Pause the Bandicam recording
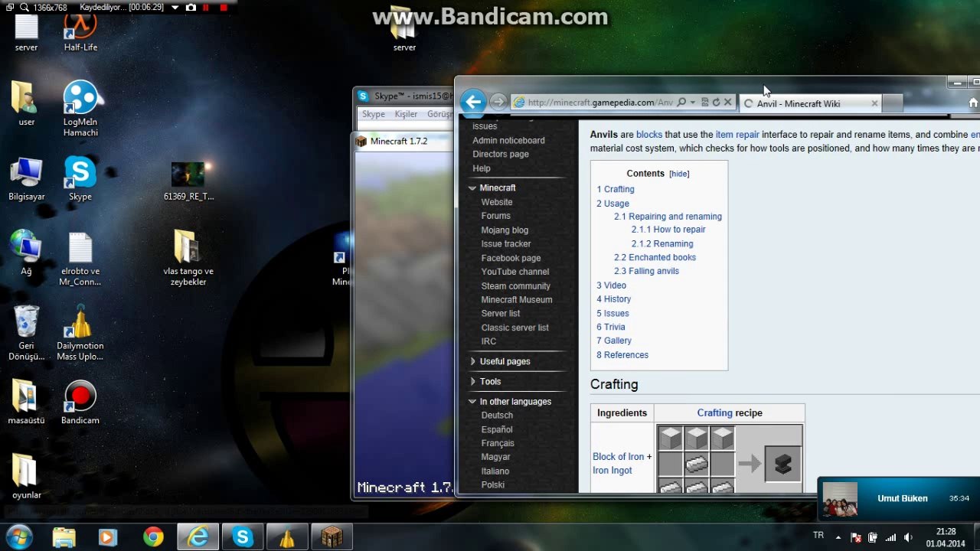 (x=206, y=8)
